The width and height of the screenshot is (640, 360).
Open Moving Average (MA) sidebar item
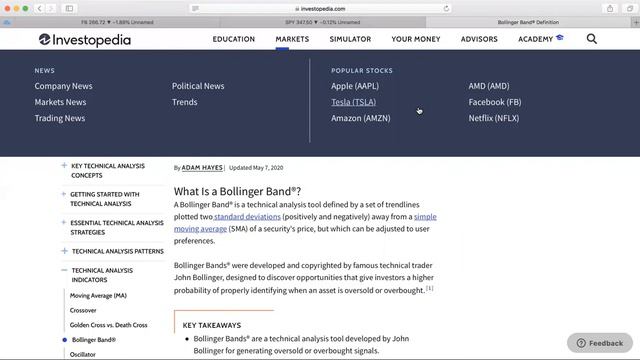98,296
